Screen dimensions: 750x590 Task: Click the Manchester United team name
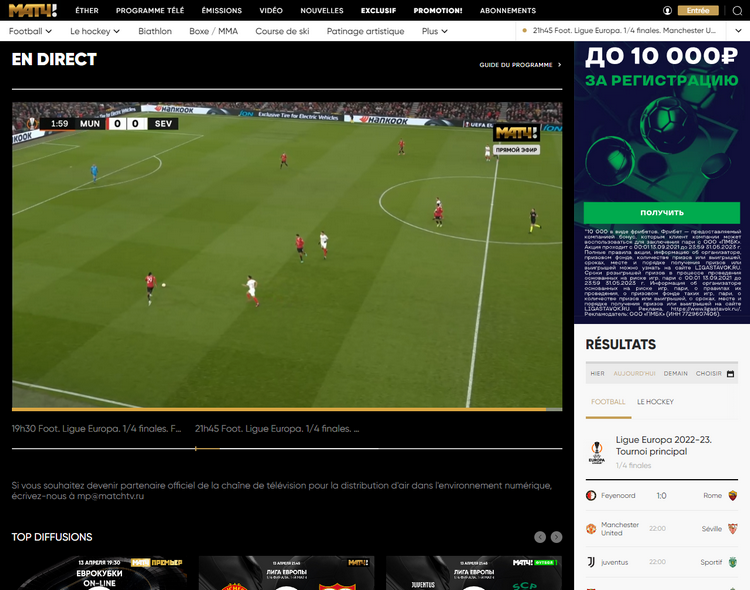(619, 529)
